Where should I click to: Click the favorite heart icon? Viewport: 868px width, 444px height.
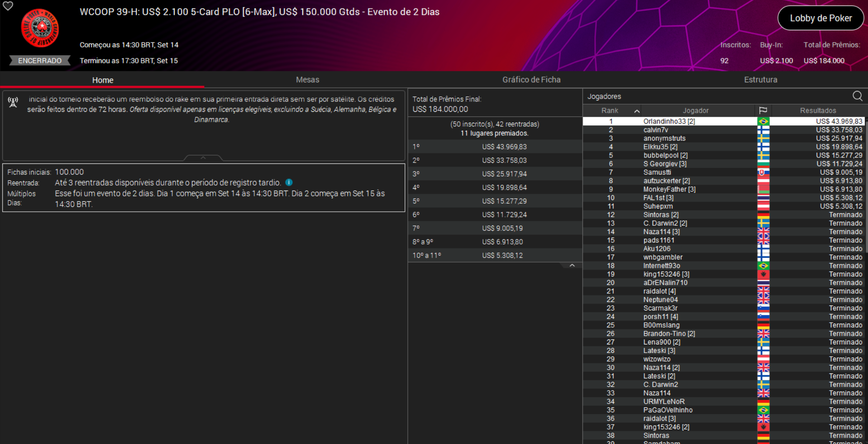tap(8, 6)
